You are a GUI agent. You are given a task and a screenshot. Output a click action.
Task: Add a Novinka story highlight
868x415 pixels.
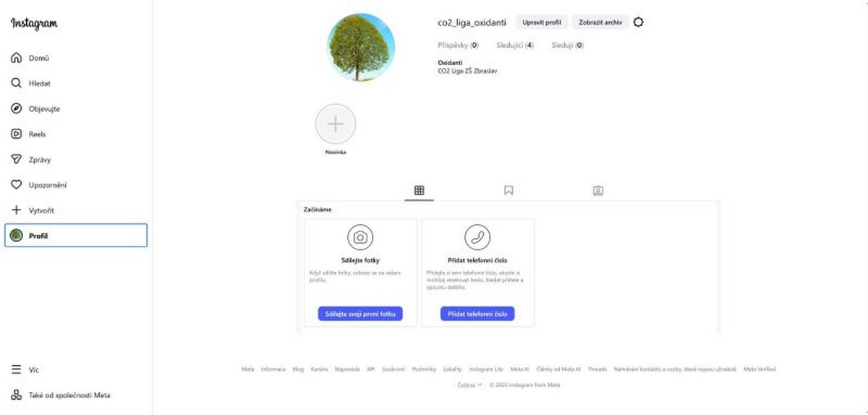(336, 124)
